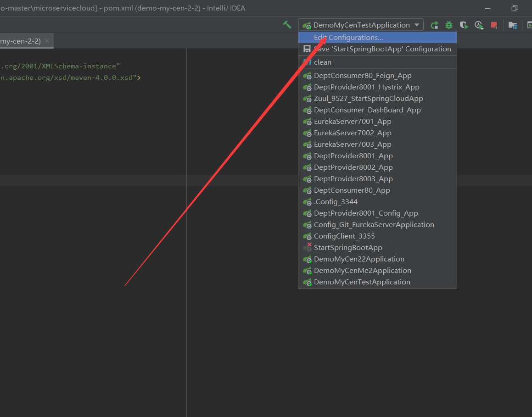Switch to DemoMyCen22Application configuration
Screen dimensions: 532x417
point(377,259)
